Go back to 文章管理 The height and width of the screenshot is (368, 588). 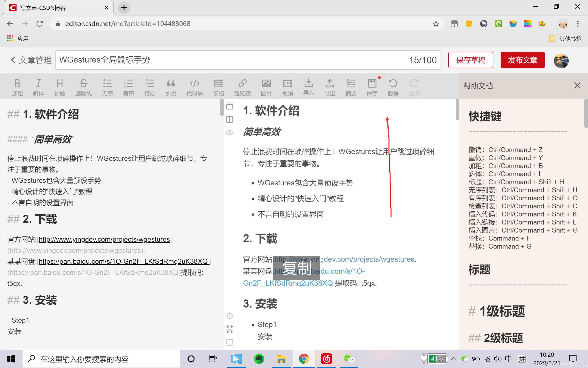[x=31, y=60]
